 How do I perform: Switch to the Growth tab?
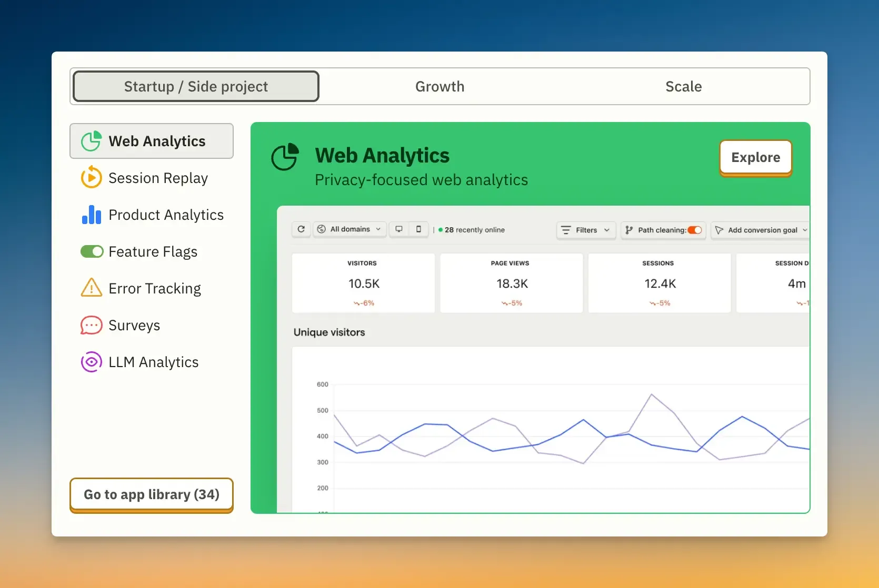coord(439,86)
